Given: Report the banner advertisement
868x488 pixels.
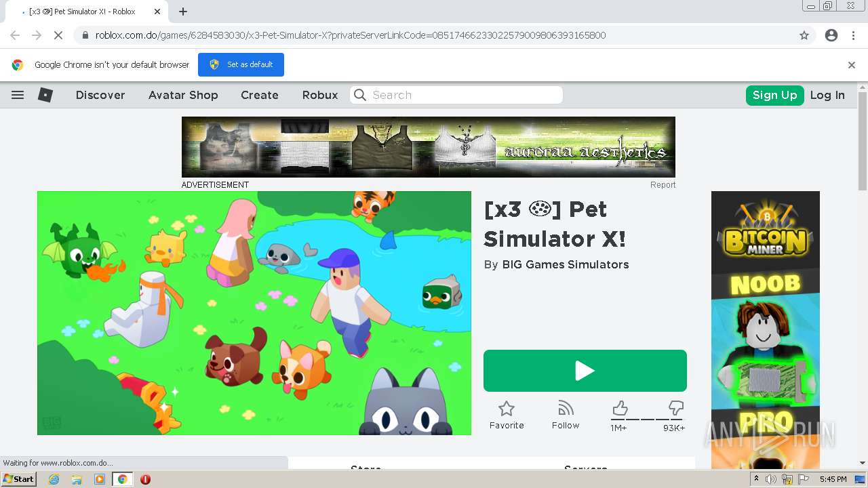Looking at the screenshot, I should (663, 184).
